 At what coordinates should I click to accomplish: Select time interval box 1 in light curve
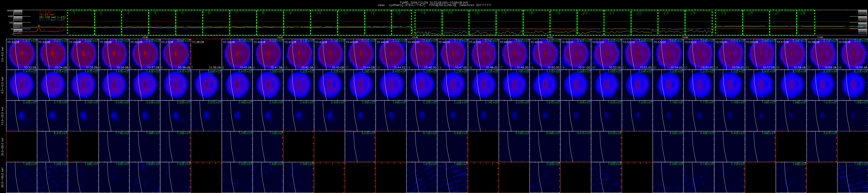[81, 22]
